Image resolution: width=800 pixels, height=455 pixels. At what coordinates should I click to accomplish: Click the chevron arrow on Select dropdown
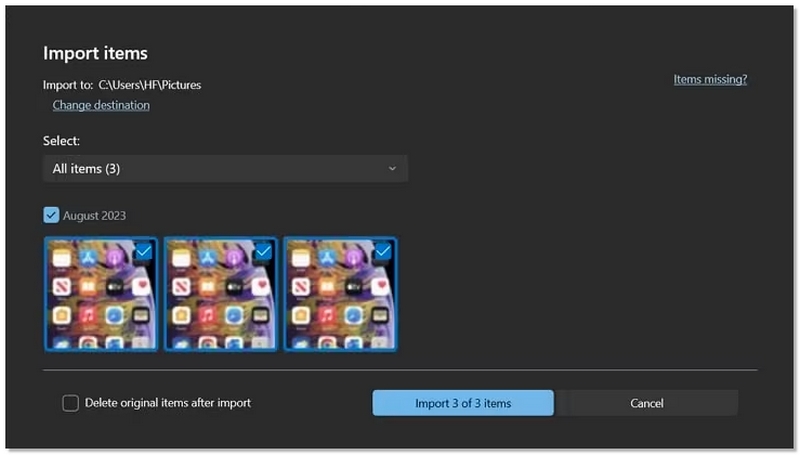[x=392, y=169]
